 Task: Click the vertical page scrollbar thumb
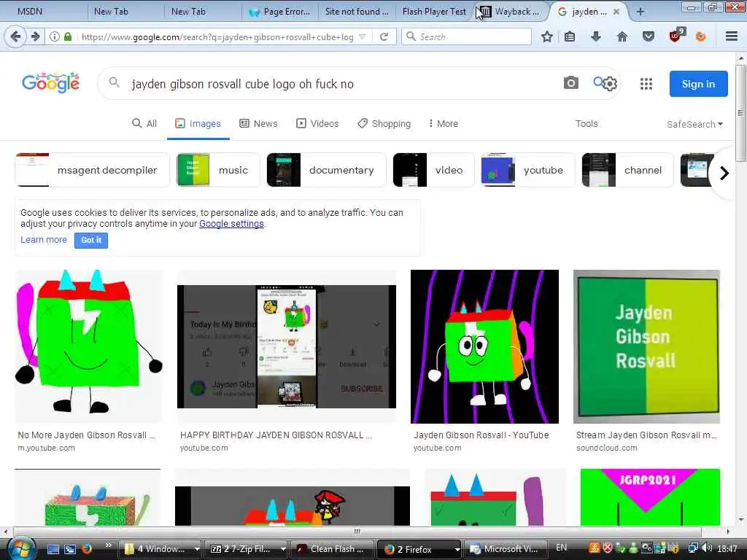740,113
